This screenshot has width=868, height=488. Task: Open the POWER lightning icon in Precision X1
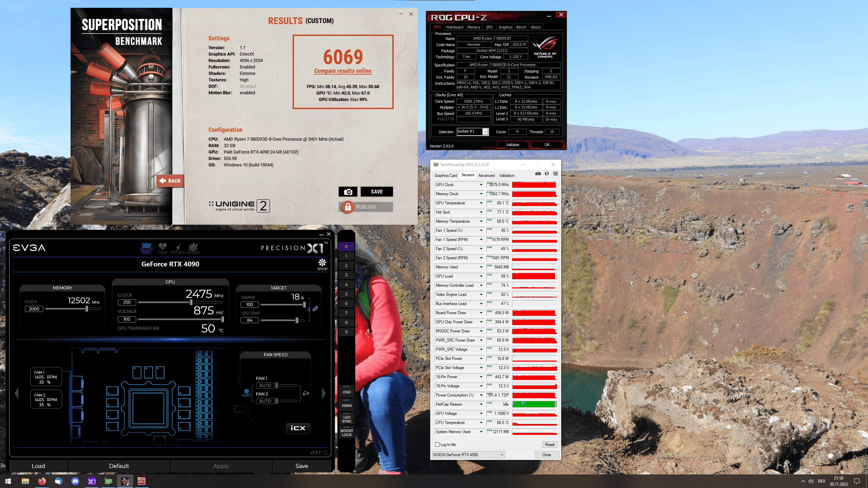pos(178,248)
